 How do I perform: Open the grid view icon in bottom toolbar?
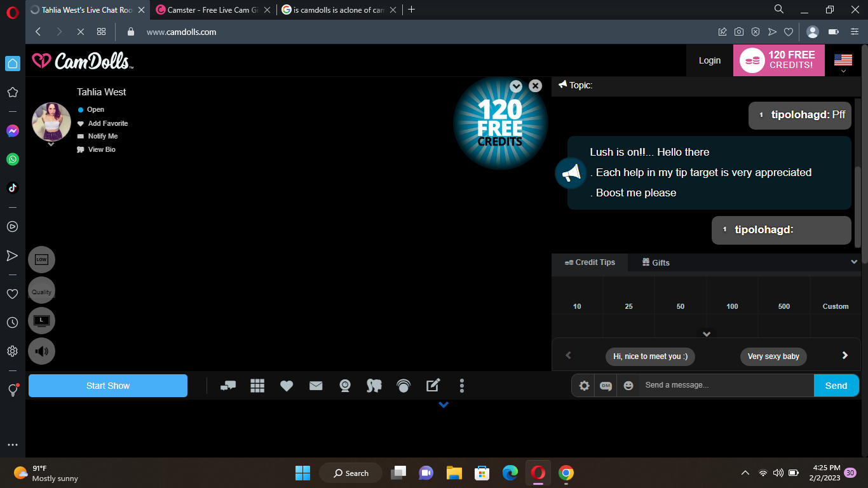click(257, 386)
